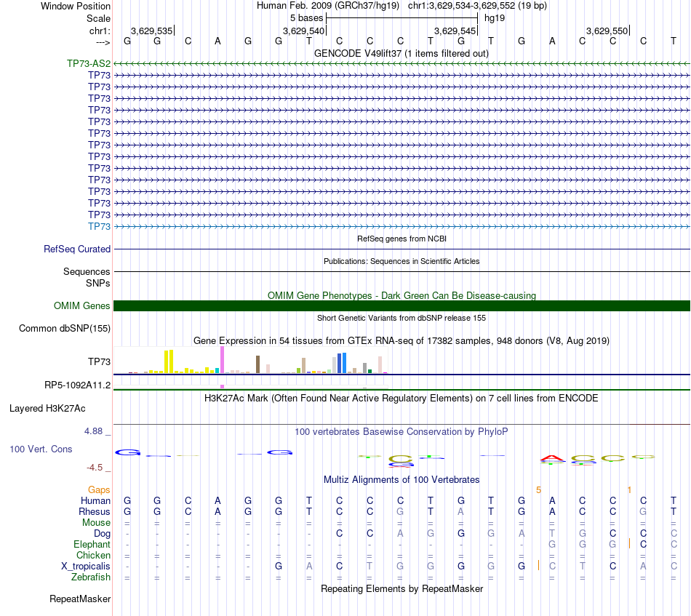Click the 100 Vert. Cons track label
Viewport: 691px width, 616px height.
pyautogui.click(x=41, y=449)
